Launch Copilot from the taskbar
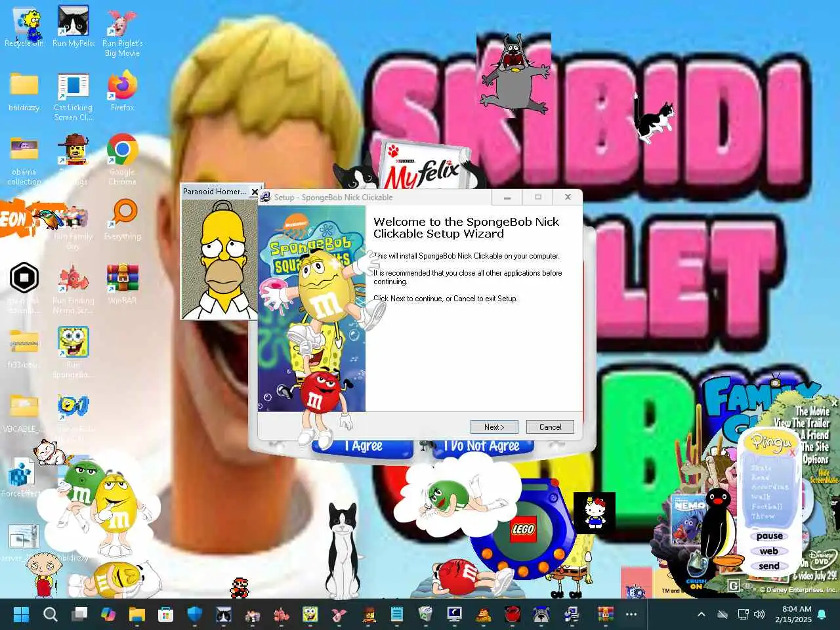840x630 pixels. click(x=108, y=614)
